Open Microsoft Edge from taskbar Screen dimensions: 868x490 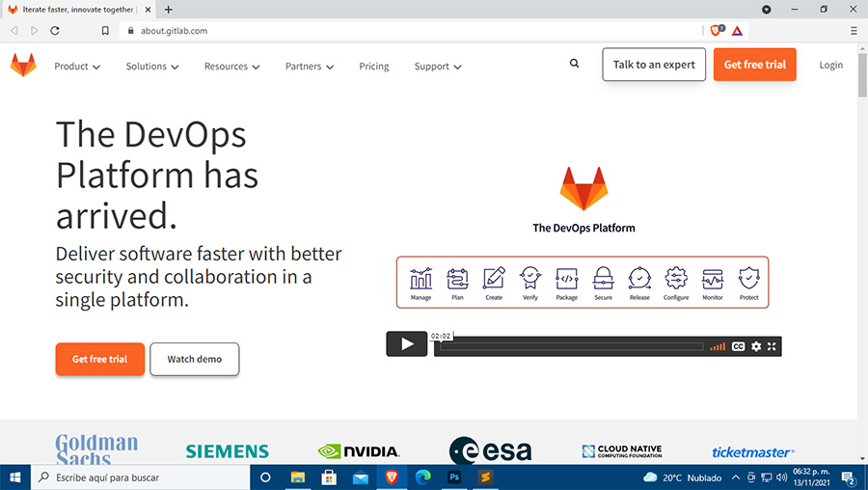pyautogui.click(x=423, y=477)
